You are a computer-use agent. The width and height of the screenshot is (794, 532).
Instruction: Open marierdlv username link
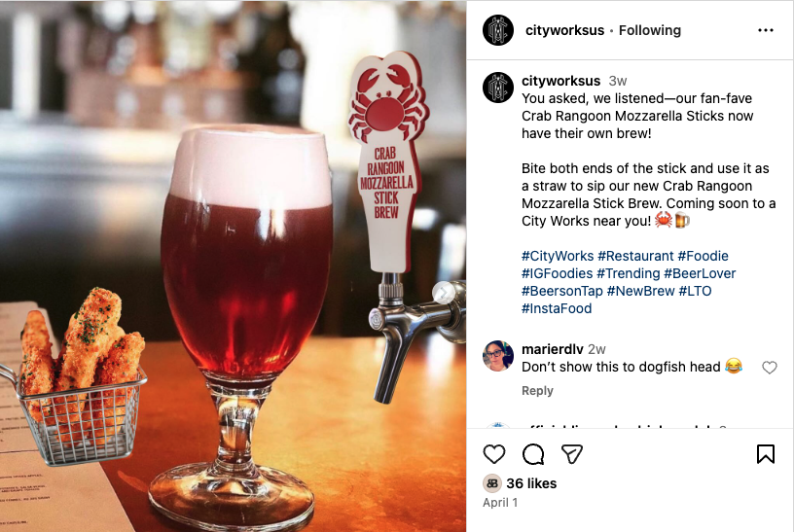(x=552, y=349)
